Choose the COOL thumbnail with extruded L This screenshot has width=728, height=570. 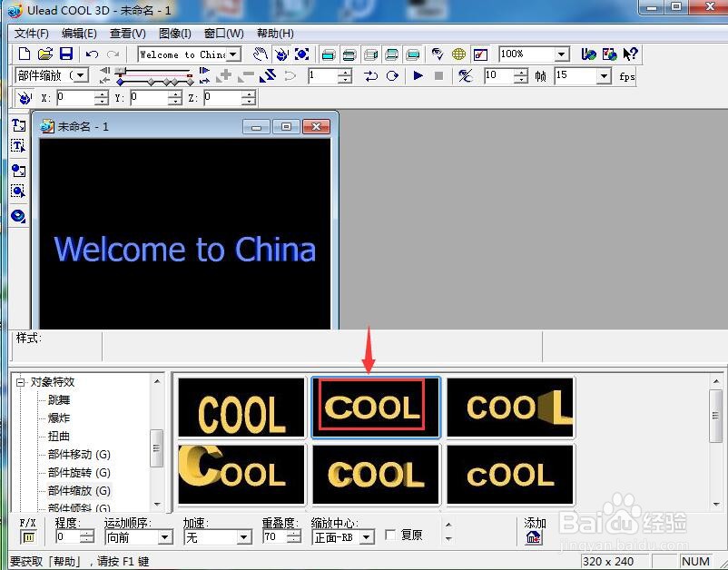tap(511, 408)
